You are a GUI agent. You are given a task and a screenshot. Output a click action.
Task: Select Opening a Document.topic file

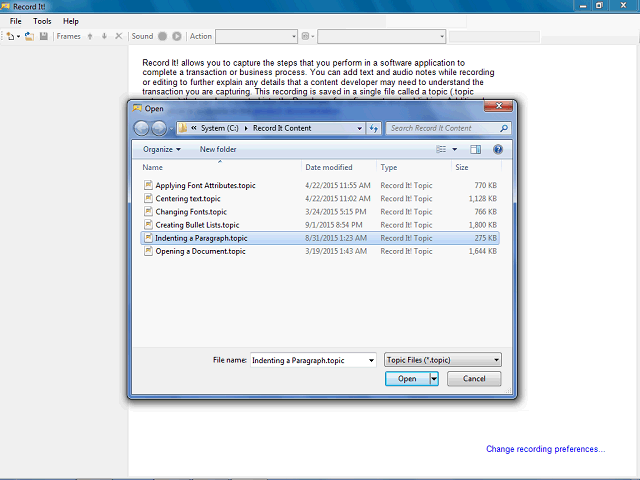320,251
